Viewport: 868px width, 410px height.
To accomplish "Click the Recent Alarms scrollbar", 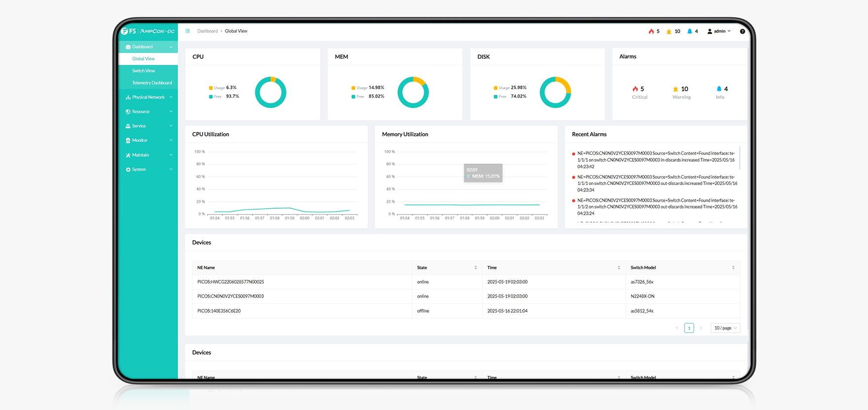I will click(740, 158).
